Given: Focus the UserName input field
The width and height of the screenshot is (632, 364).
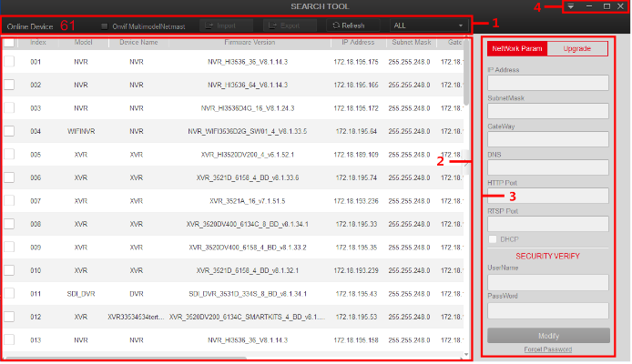Looking at the screenshot, I should (x=547, y=282).
